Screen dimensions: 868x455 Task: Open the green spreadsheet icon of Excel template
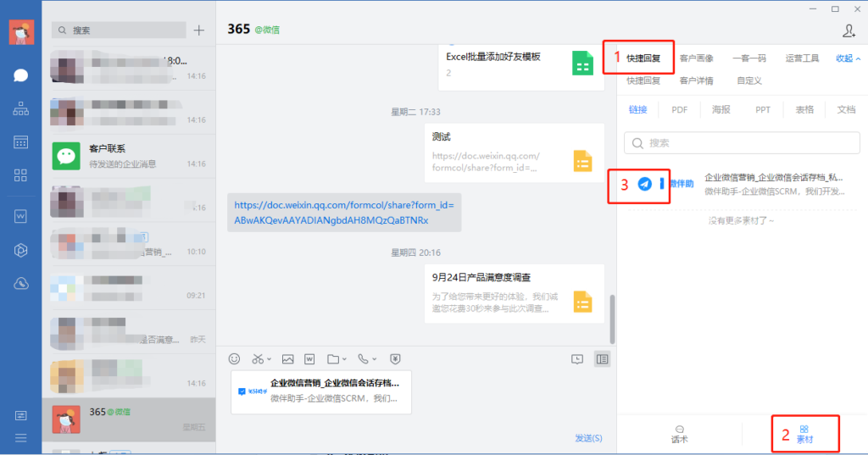coord(582,63)
